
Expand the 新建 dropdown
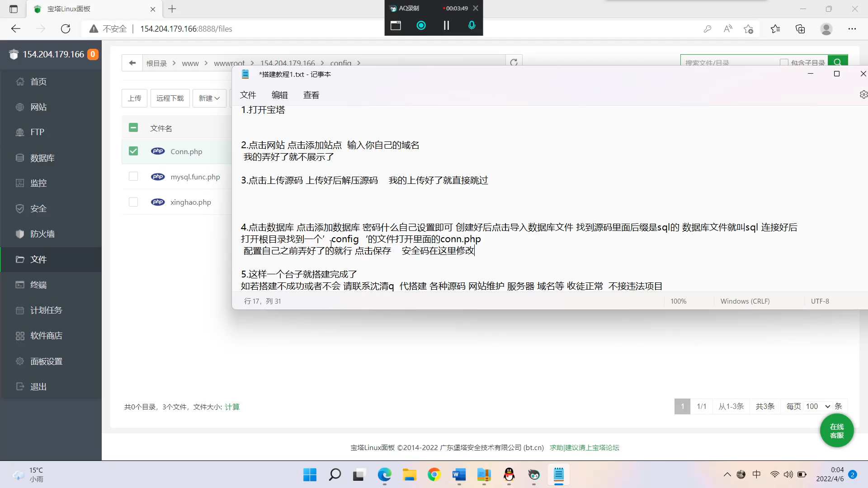[x=209, y=98]
